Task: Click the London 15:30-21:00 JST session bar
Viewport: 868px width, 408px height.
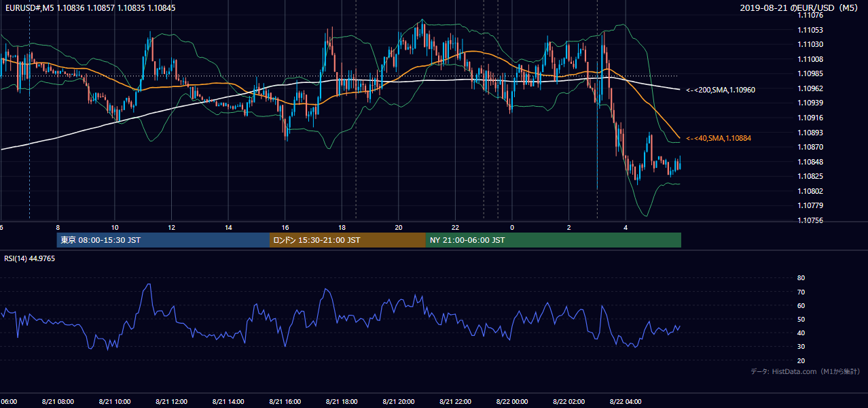Action: (348, 240)
